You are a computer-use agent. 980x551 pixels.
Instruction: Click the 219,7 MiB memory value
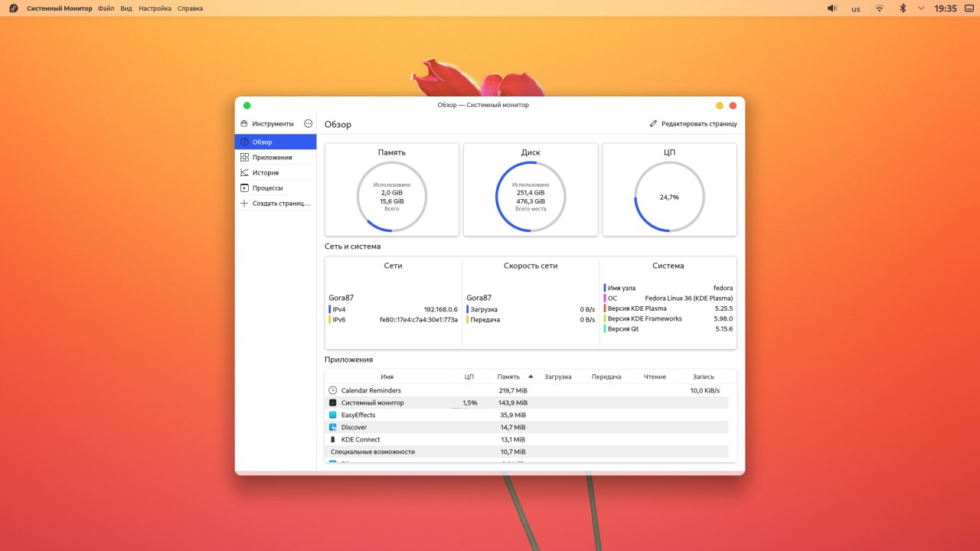pyautogui.click(x=513, y=390)
